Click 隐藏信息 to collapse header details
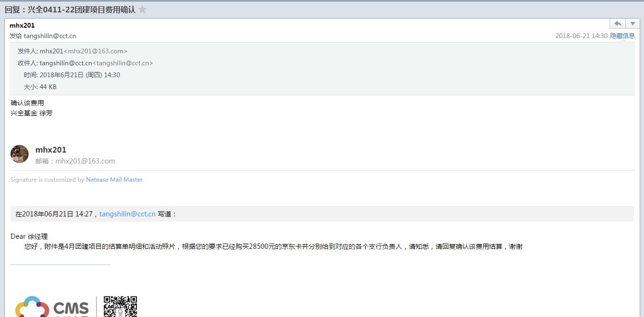 [x=623, y=36]
